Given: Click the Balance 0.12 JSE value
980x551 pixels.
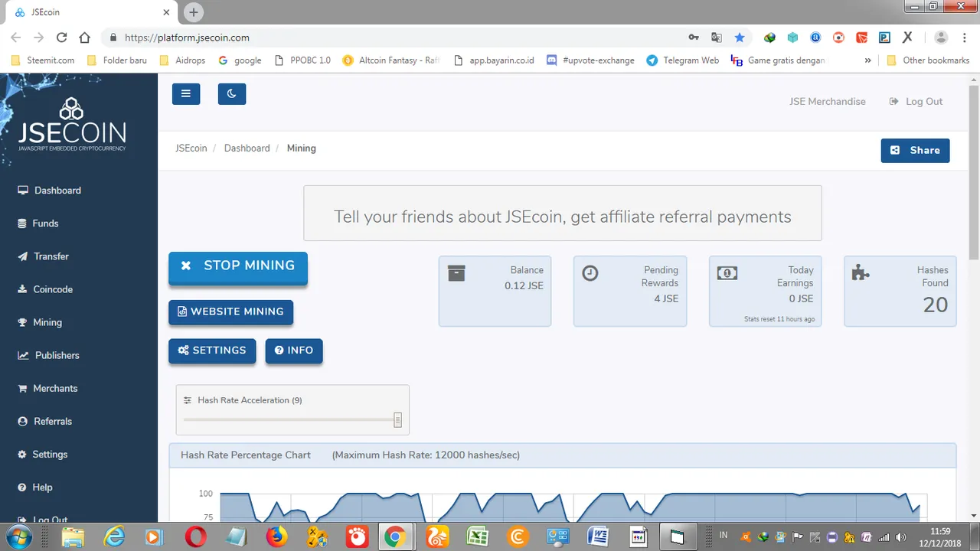Looking at the screenshot, I should coord(524,285).
